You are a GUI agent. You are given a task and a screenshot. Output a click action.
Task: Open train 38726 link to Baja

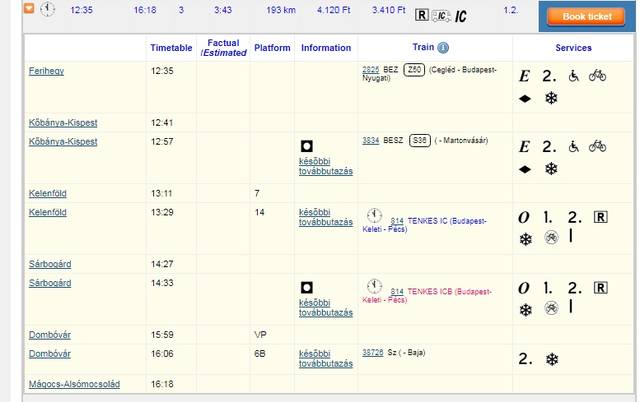[x=374, y=353]
